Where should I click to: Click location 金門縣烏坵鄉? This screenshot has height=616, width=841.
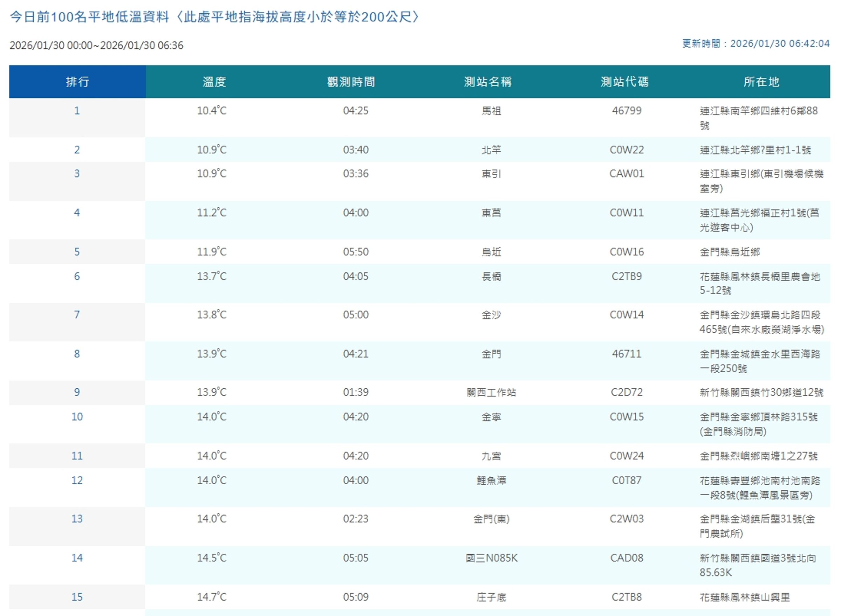tap(730, 252)
